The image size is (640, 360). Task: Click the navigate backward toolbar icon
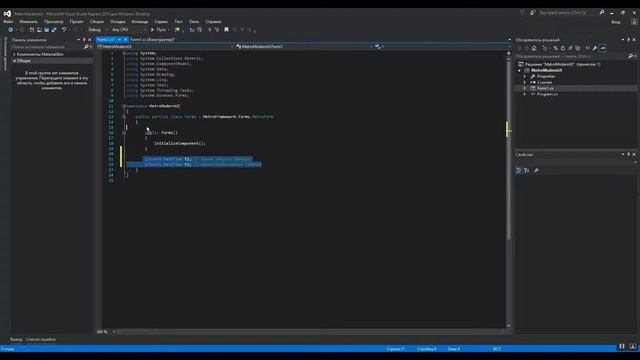(x=11, y=30)
